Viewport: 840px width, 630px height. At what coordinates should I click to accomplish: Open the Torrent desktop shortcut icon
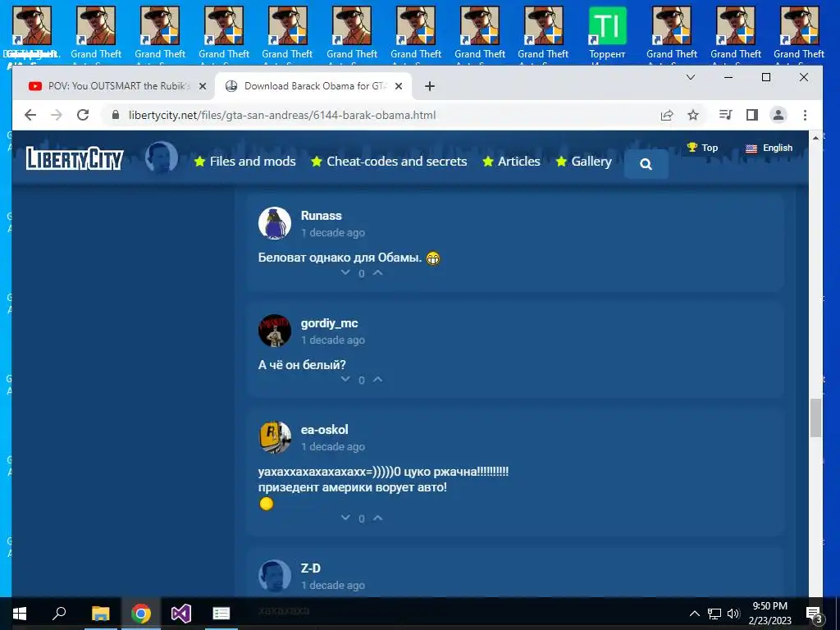pos(607,33)
